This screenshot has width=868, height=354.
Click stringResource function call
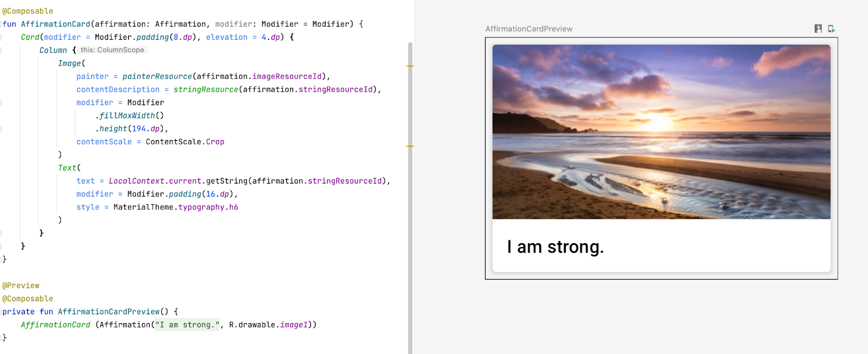click(206, 90)
